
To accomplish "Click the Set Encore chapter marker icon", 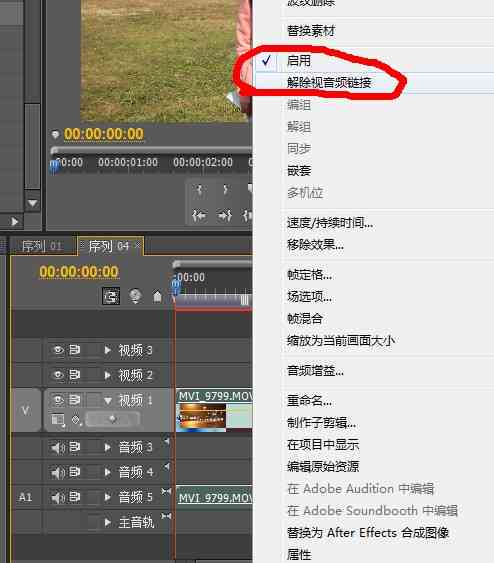I will pos(135,296).
